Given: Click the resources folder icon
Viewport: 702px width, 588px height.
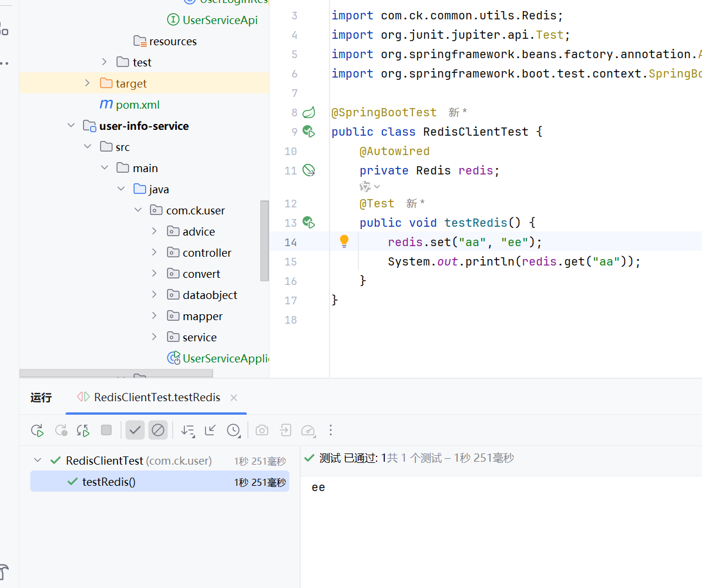Looking at the screenshot, I should click(x=140, y=41).
